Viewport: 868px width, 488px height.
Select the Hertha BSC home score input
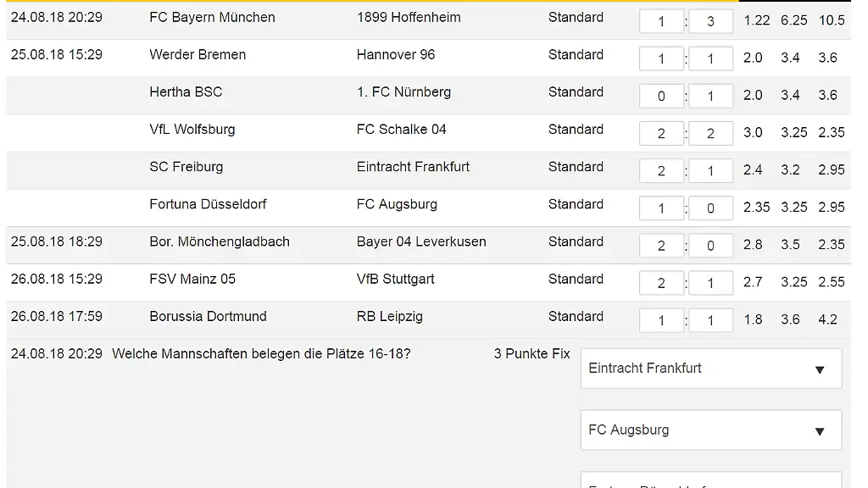coord(661,96)
